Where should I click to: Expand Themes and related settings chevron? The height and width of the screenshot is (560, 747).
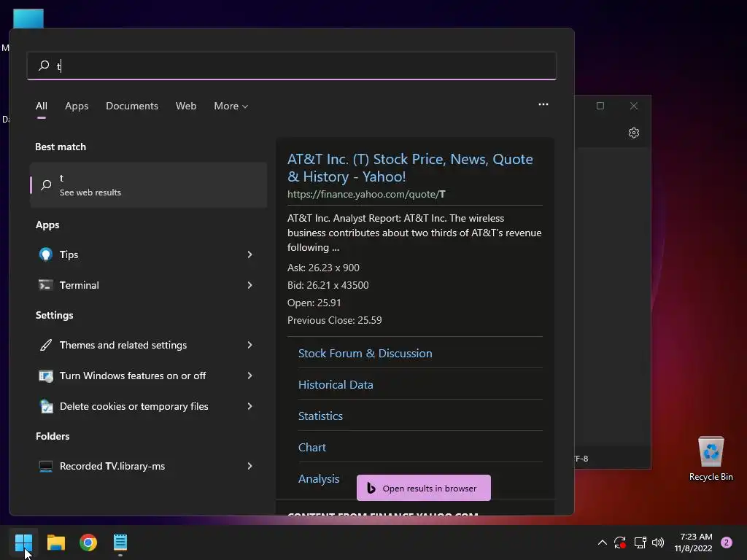tap(249, 345)
